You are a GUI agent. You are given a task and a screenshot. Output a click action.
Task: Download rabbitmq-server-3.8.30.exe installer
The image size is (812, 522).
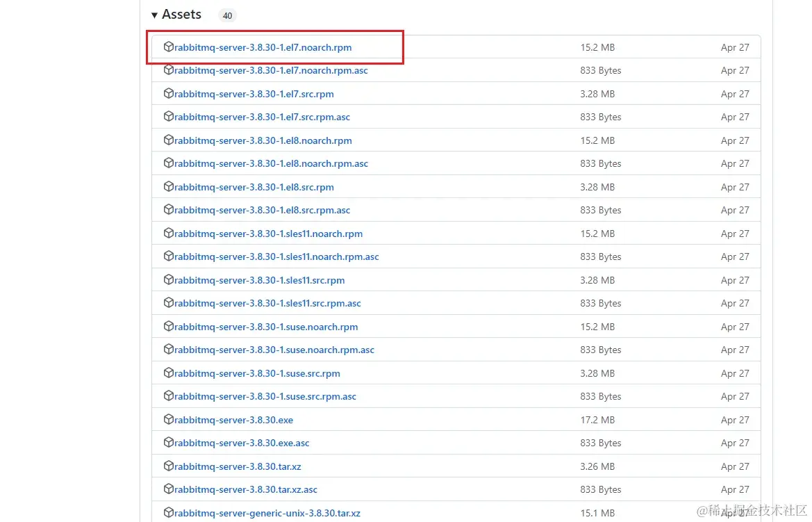tap(233, 420)
